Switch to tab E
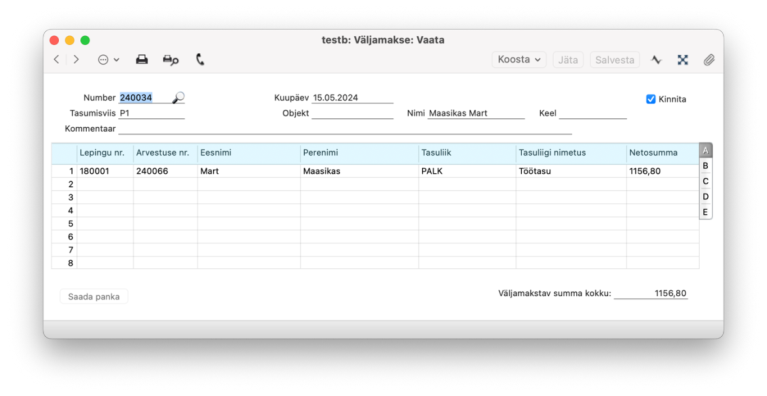 tap(705, 212)
